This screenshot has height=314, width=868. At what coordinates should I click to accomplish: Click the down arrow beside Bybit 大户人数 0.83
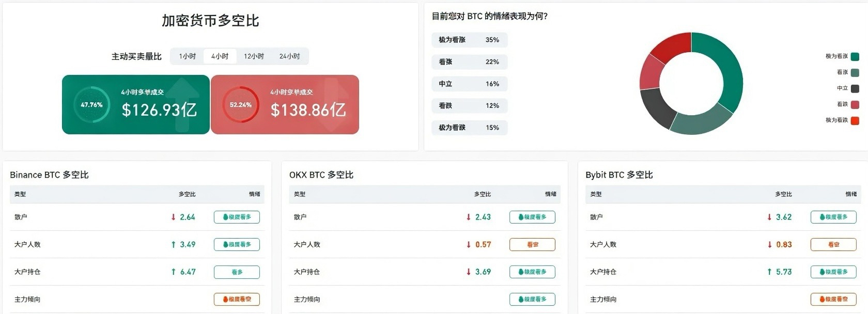pyautogui.click(x=770, y=245)
